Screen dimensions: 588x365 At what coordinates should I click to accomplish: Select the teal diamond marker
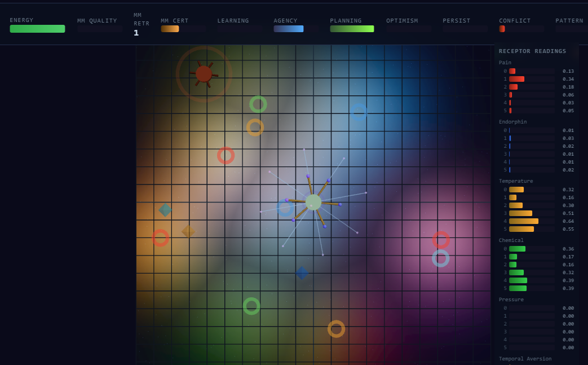click(x=165, y=210)
